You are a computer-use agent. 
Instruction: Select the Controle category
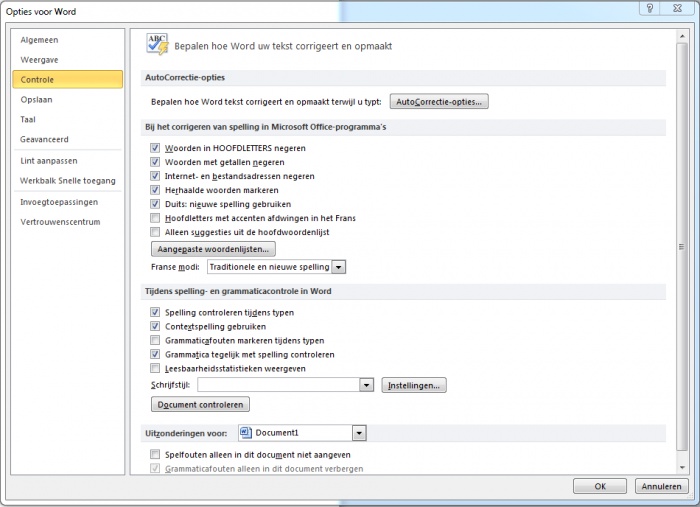(67, 79)
